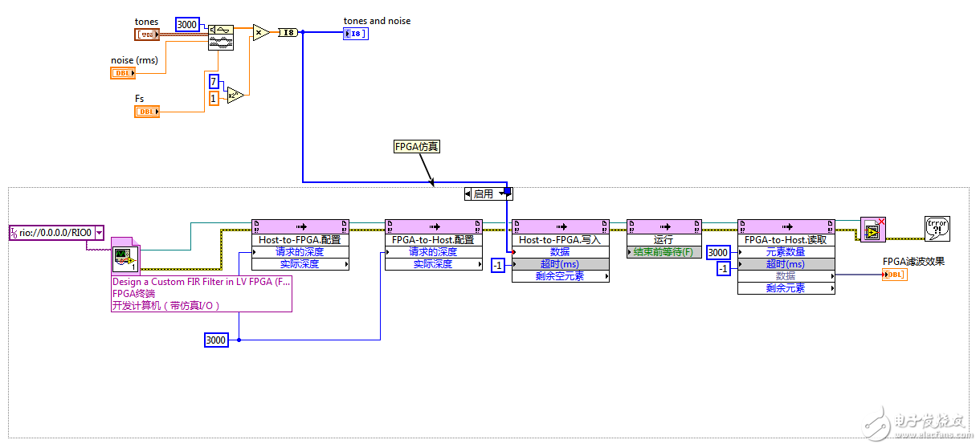Click the Host-to-FPGA.写入 method header
Image resolution: width=980 pixels, height=448 pixels.
(x=560, y=239)
